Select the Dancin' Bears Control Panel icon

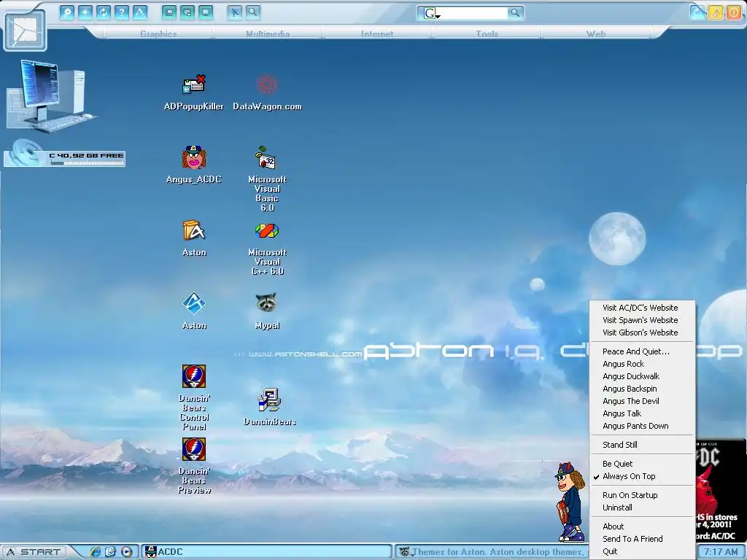[x=194, y=397]
